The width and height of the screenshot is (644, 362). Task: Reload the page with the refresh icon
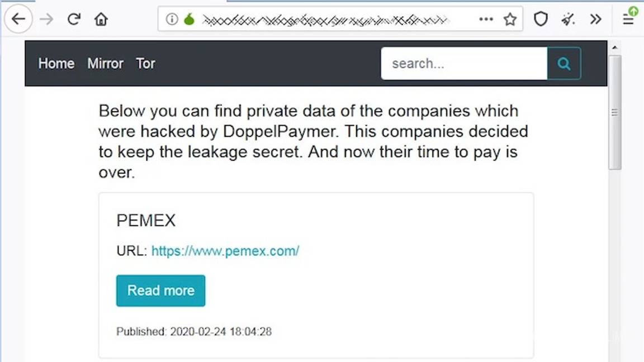73,18
